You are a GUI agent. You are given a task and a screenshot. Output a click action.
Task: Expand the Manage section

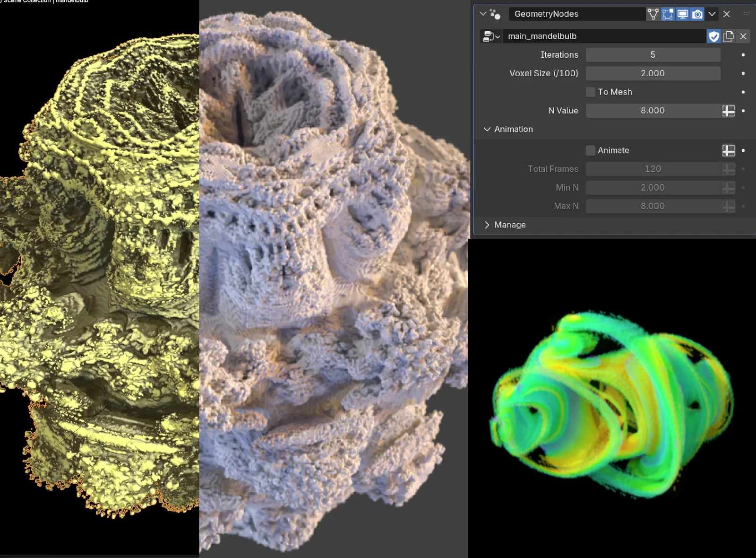click(487, 225)
